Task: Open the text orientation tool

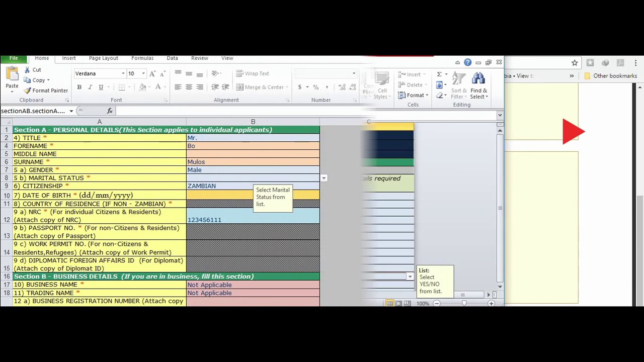Action: pyautogui.click(x=215, y=74)
